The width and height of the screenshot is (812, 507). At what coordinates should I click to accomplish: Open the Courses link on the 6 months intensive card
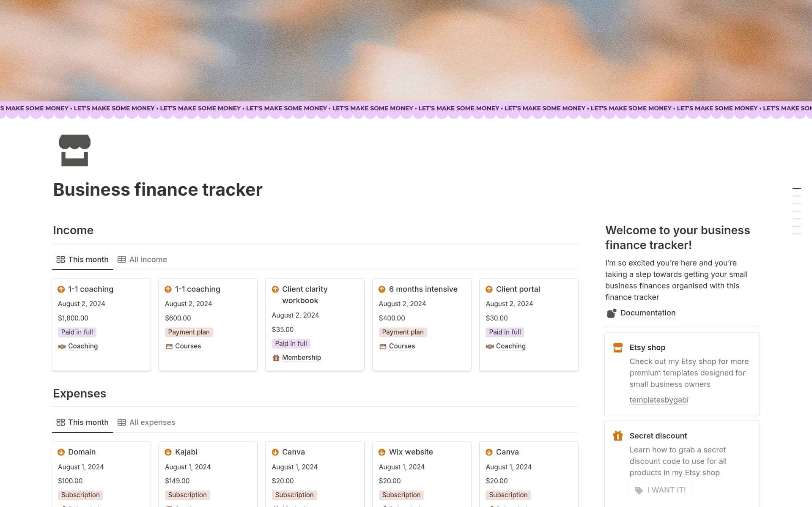tap(401, 346)
